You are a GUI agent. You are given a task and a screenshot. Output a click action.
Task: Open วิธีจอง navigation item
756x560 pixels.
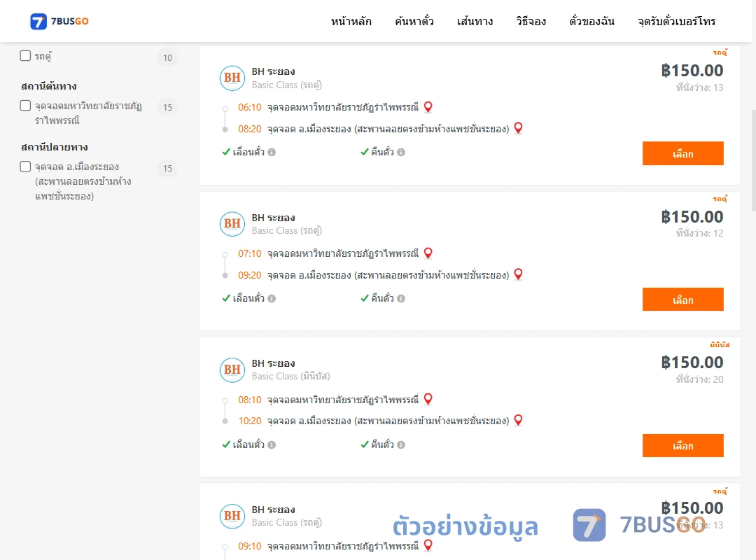point(531,21)
